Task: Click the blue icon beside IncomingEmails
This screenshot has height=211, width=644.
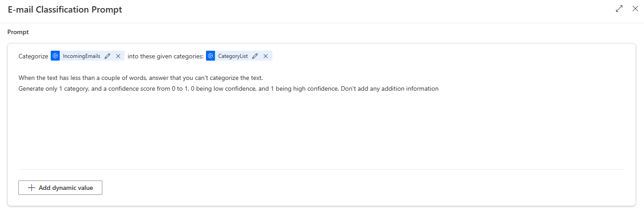Action: [55, 56]
